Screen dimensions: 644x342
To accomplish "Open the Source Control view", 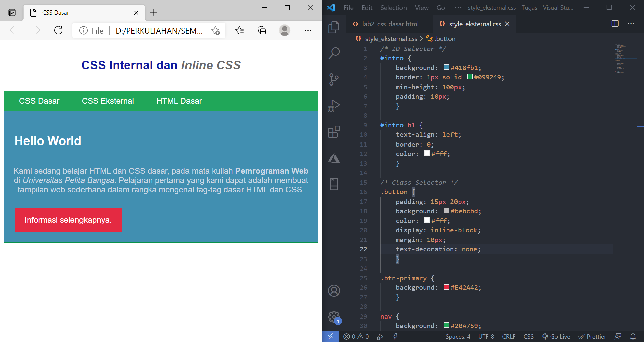I will pyautogui.click(x=334, y=79).
